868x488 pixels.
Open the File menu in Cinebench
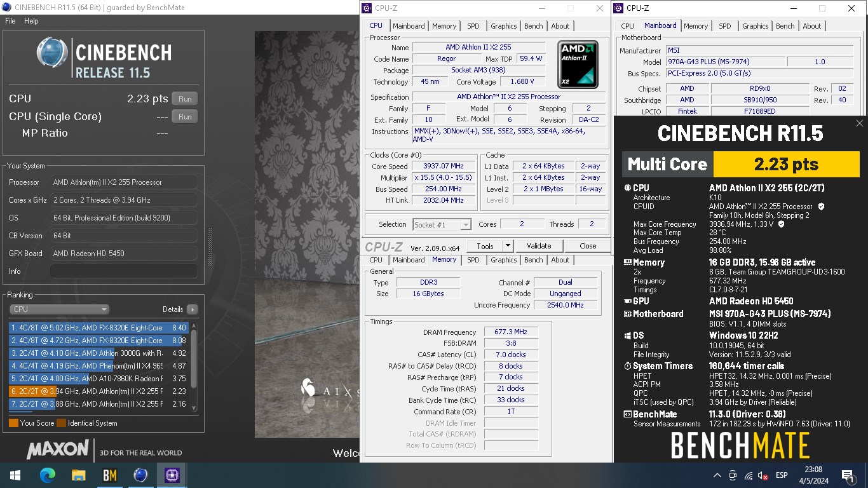pos(10,21)
